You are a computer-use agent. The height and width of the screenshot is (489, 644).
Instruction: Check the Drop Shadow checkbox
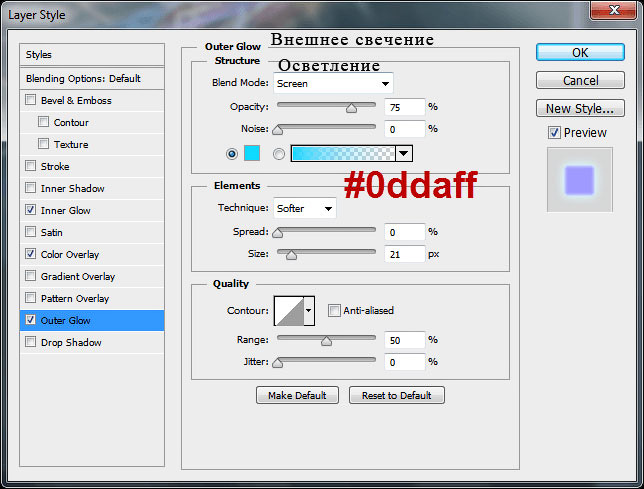(30, 342)
